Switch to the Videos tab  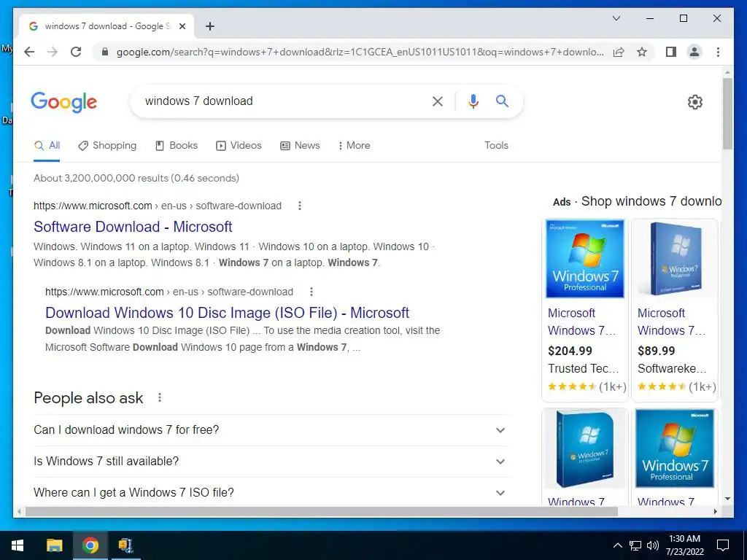click(239, 146)
